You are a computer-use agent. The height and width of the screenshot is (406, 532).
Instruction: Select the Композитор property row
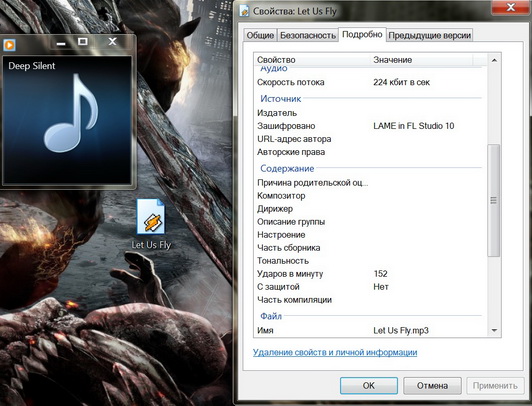(x=370, y=196)
